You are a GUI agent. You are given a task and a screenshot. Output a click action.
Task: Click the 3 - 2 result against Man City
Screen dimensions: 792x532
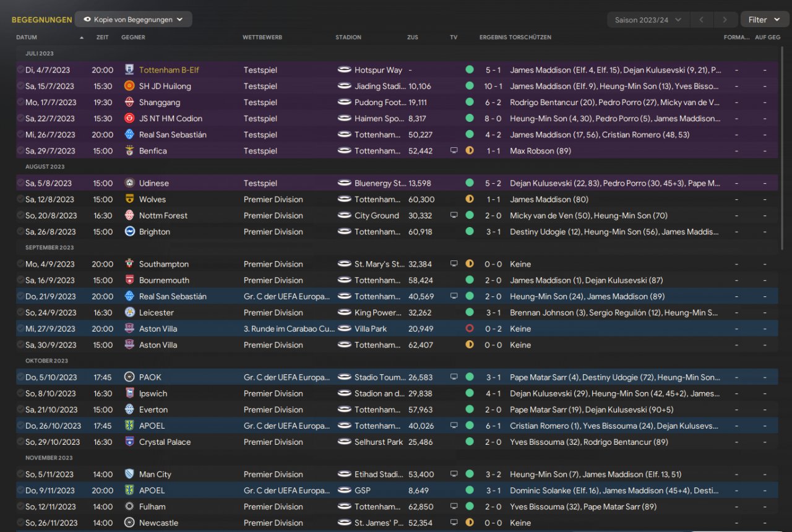(x=493, y=474)
